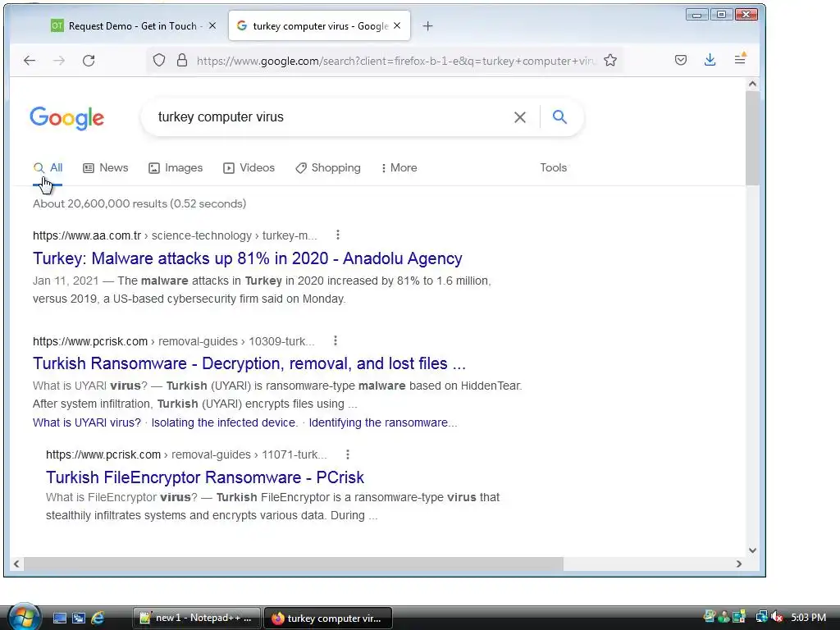Switch to News results
Viewport: 840px width, 630px height.
(106, 167)
